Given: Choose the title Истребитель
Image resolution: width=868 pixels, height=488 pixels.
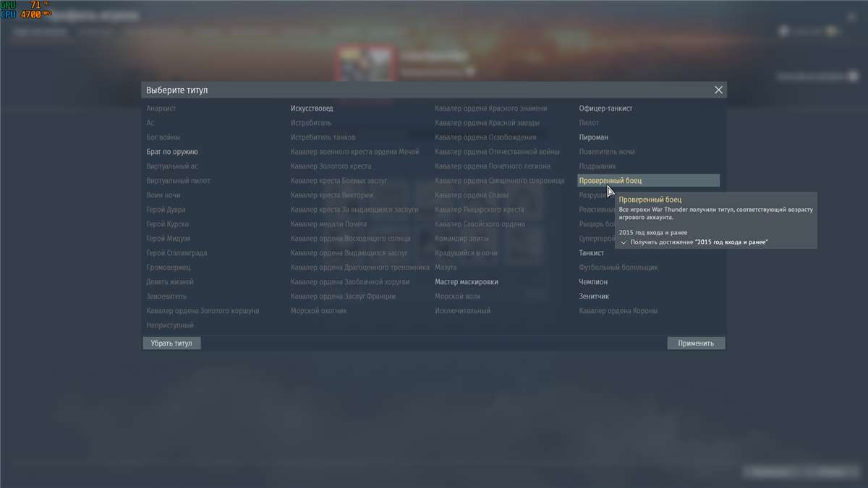Looking at the screenshot, I should 311,123.
